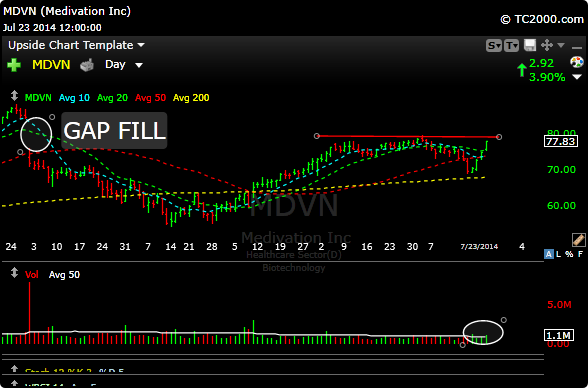This screenshot has height=388, width=588.
Task: Open the Day timeframe dropdown arrow
Action: click(x=139, y=65)
